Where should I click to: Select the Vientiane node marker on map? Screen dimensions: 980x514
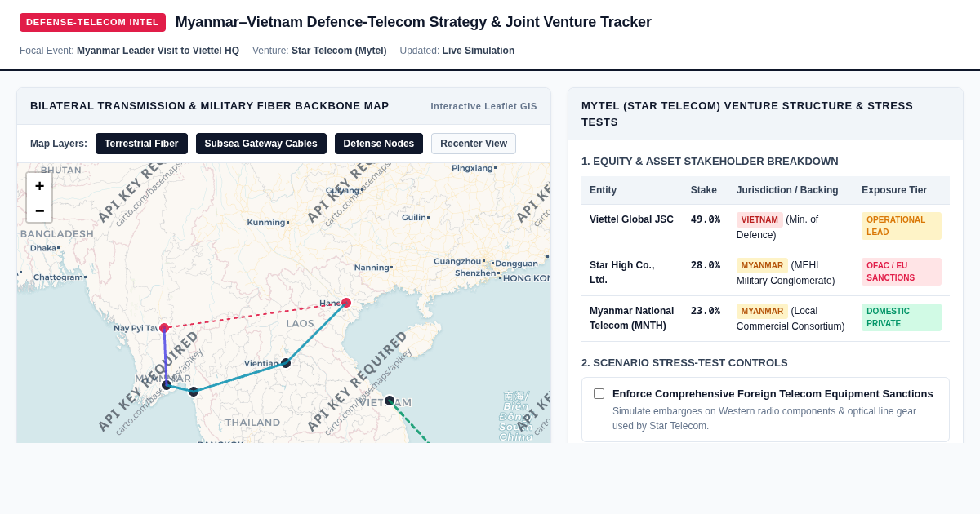(x=286, y=363)
